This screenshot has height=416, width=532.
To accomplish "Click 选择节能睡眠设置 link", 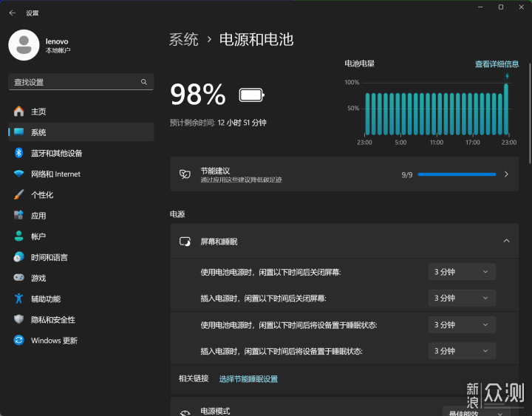I will point(248,379).
